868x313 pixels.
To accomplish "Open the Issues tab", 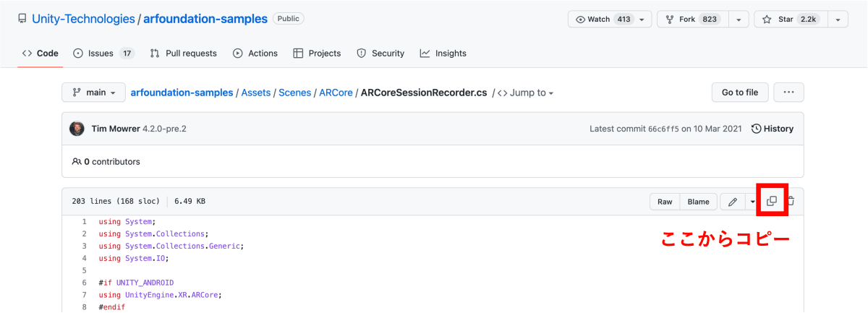I will 104,53.
